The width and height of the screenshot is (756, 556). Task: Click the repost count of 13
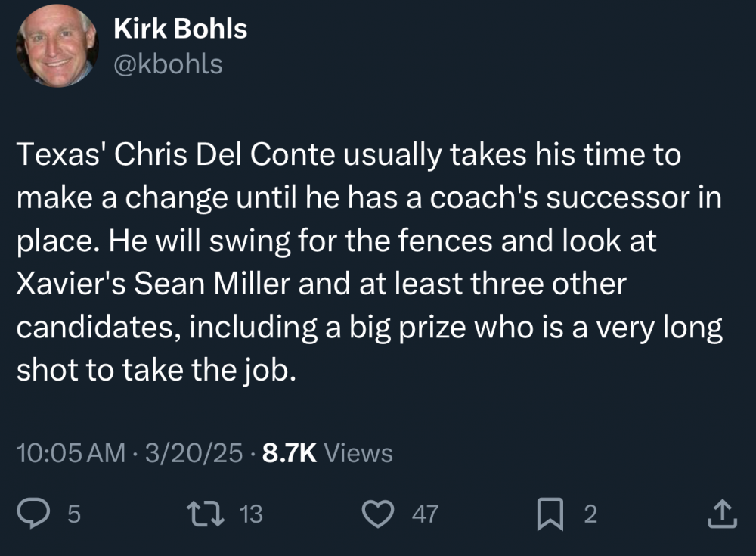tap(251, 515)
